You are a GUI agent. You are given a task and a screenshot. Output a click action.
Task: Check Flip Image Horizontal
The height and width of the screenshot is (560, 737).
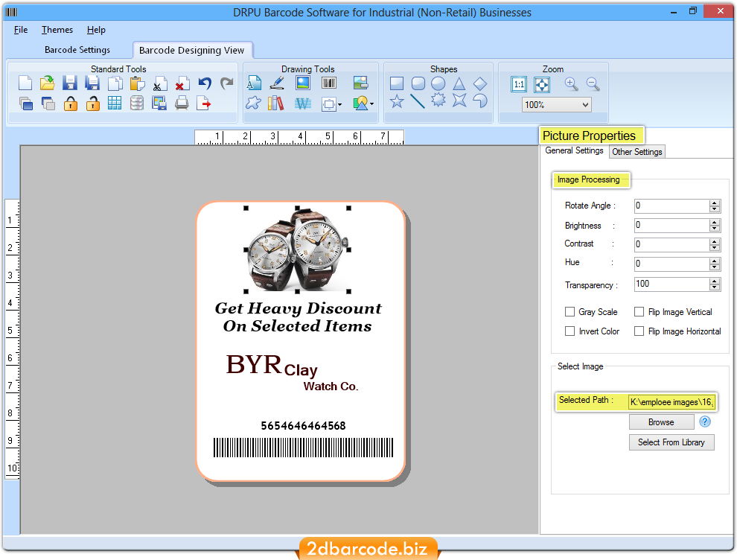639,331
